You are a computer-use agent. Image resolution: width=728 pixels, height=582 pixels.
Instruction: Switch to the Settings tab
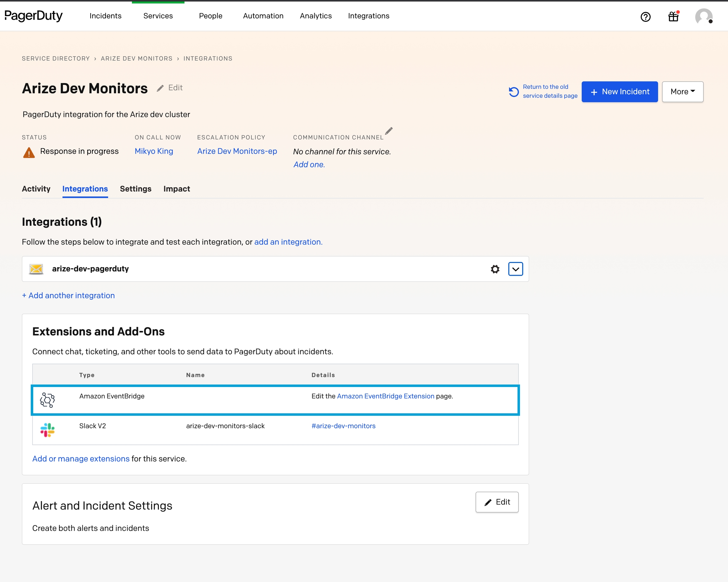point(136,189)
